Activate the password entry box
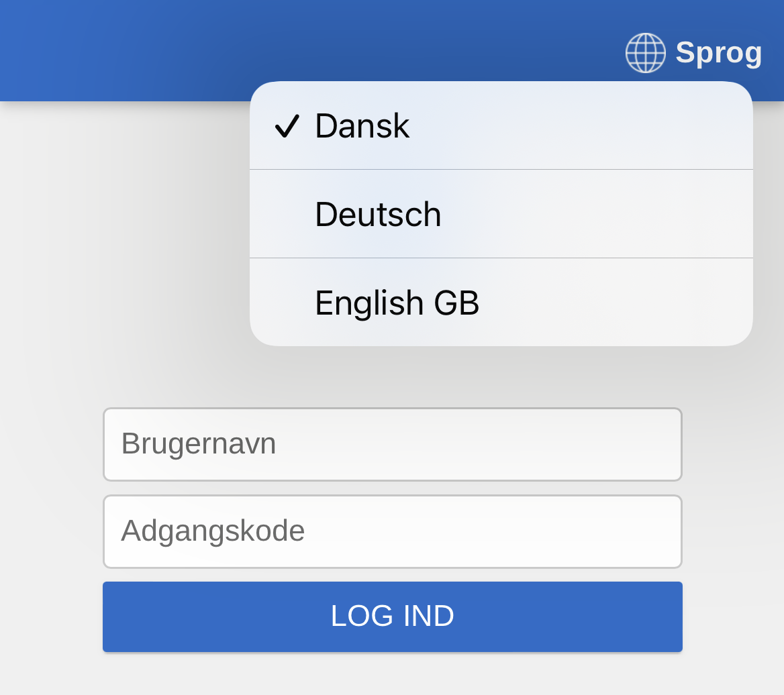 (x=392, y=531)
